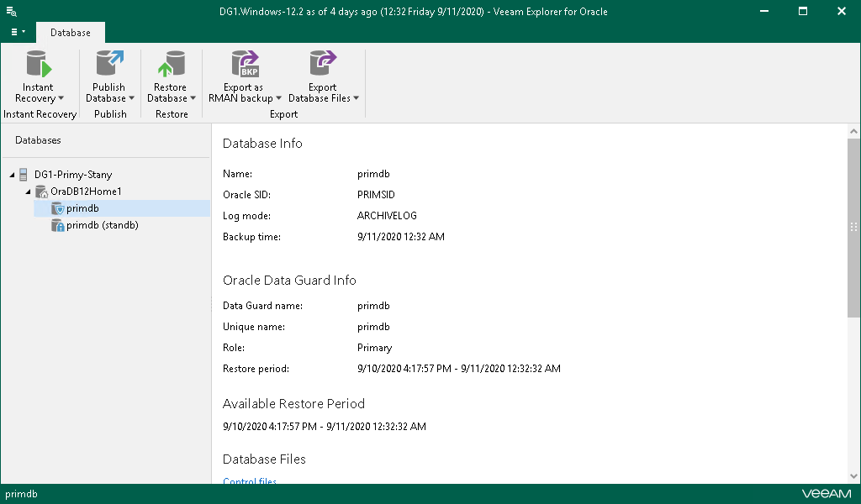Open the Instant Recovery dropdown arrow
The image size is (861, 504).
(61, 99)
